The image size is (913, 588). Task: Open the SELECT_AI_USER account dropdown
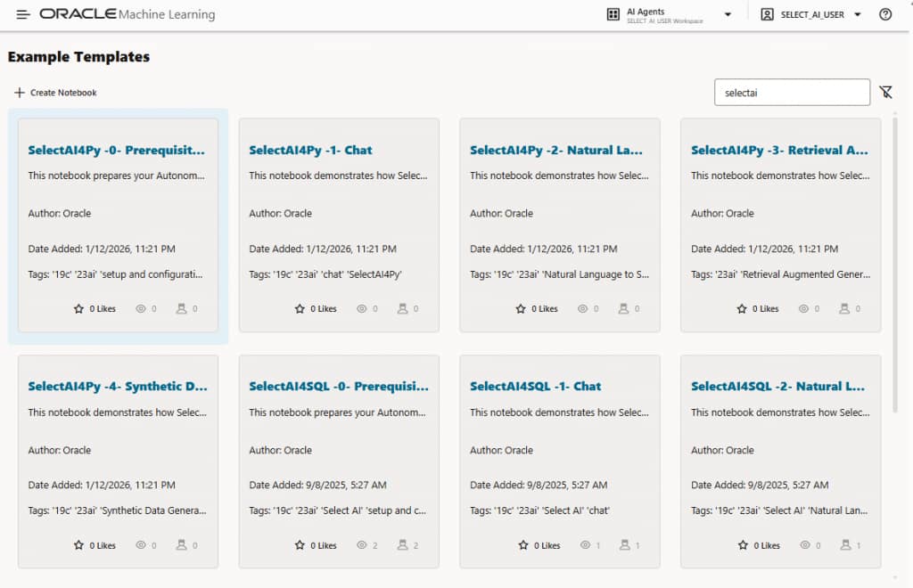tap(857, 15)
